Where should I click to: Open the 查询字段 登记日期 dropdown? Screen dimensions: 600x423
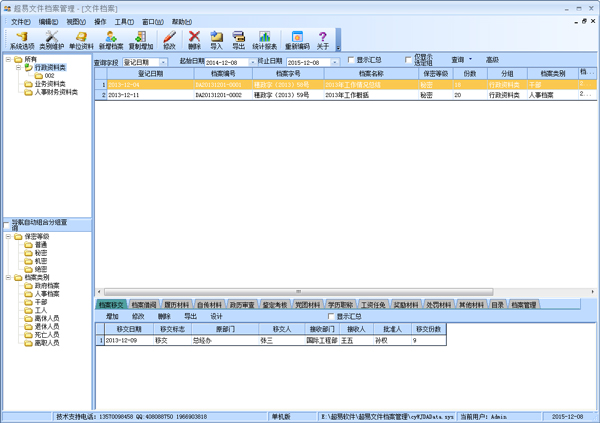click(x=164, y=62)
